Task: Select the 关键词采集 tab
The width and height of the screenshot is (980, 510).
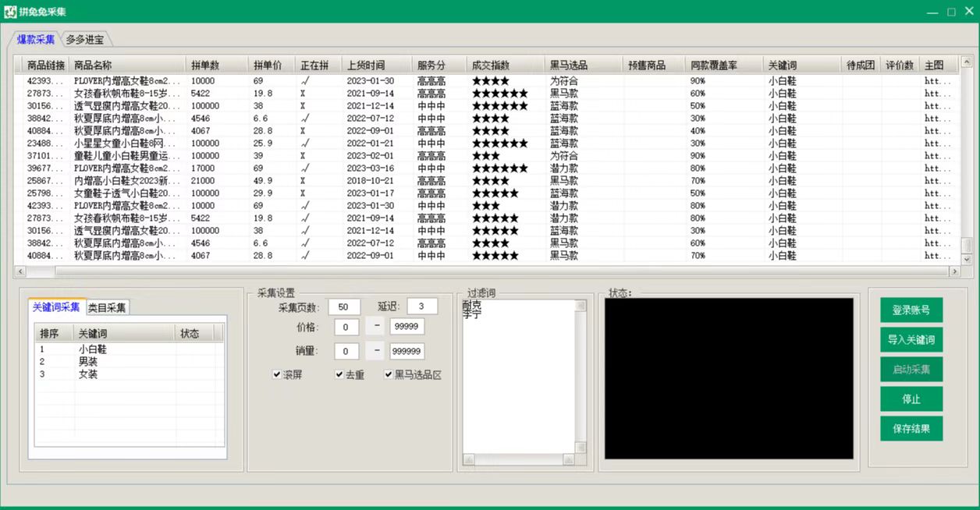Action: click(x=56, y=307)
